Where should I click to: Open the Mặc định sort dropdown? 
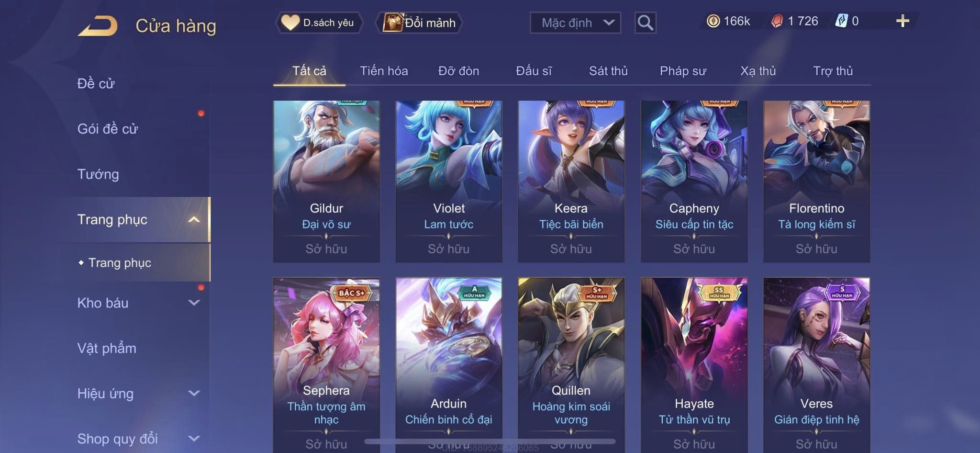(575, 23)
